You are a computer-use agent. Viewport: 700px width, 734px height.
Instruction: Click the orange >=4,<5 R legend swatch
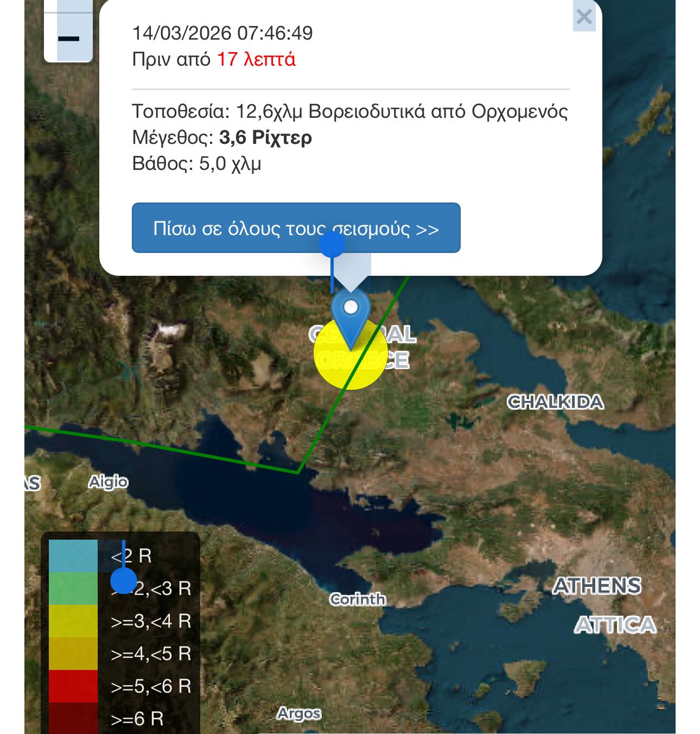[x=73, y=654]
